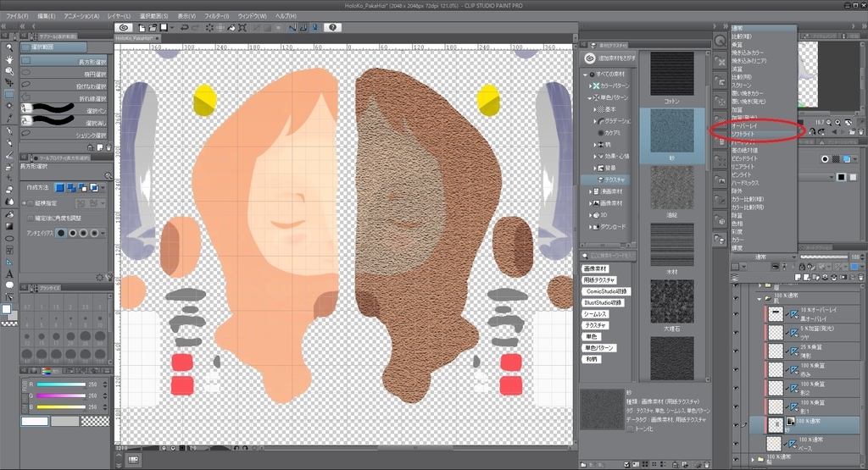Click the Undo arrow icon

184,28
